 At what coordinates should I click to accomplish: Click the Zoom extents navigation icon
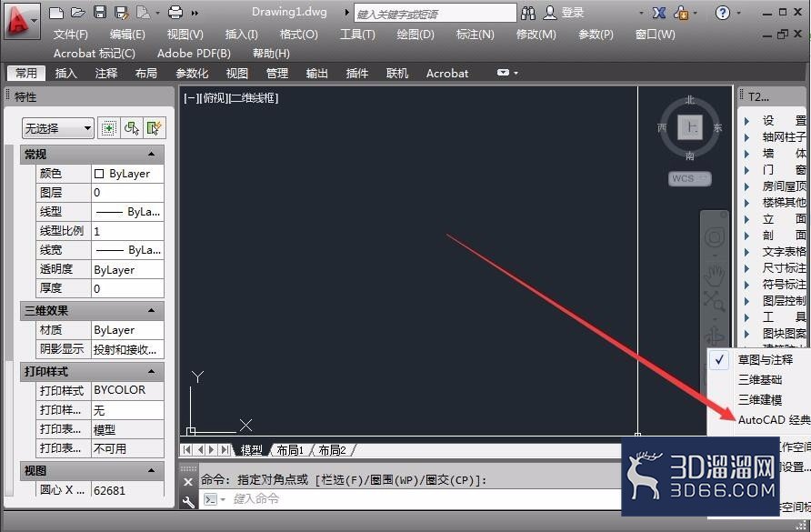tap(715, 302)
